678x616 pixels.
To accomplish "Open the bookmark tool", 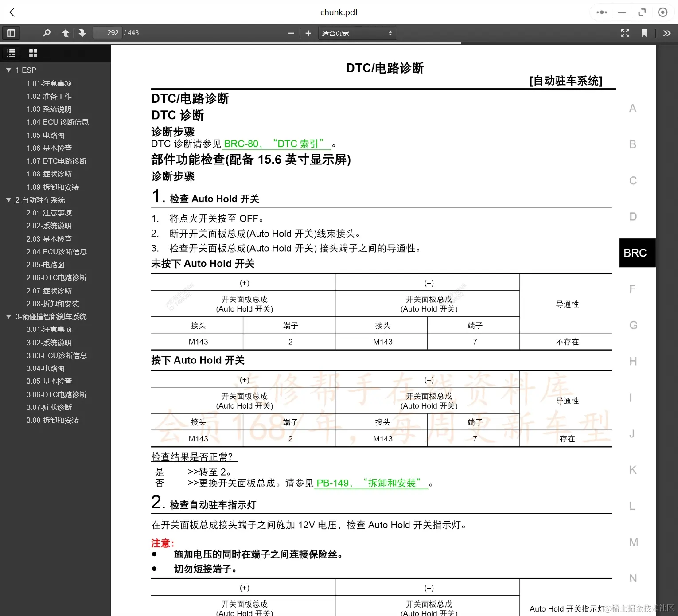I will click(645, 33).
